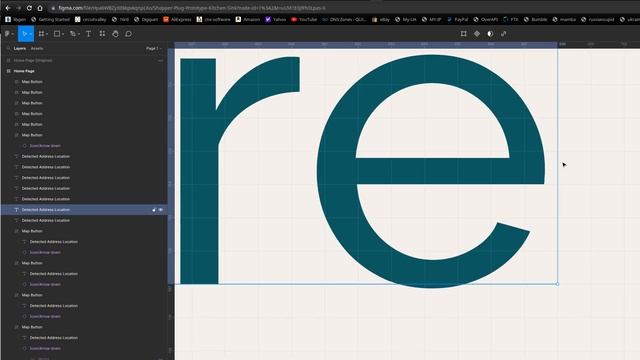
Task: Open the Pen tool dropdown arrow
Action: [78, 34]
